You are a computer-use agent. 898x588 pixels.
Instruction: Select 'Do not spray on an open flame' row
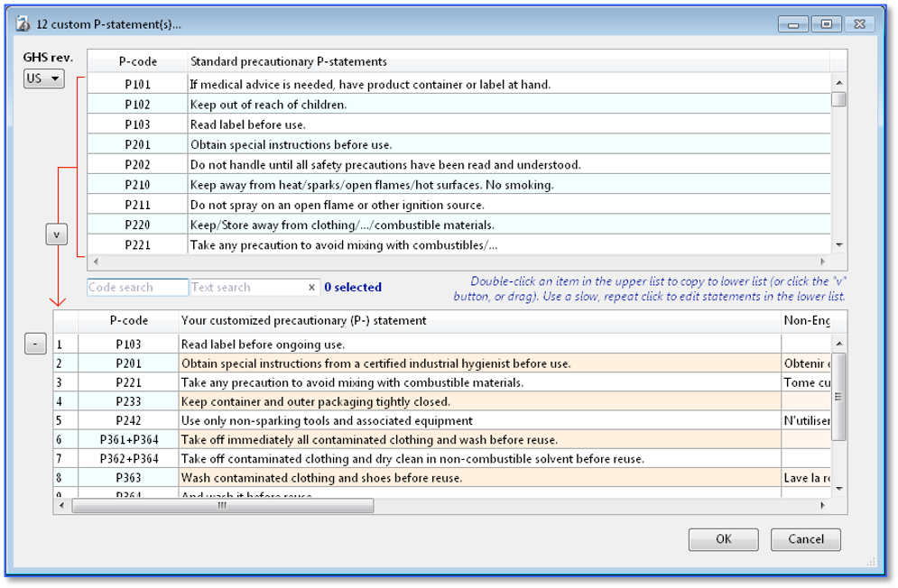[x=458, y=205]
